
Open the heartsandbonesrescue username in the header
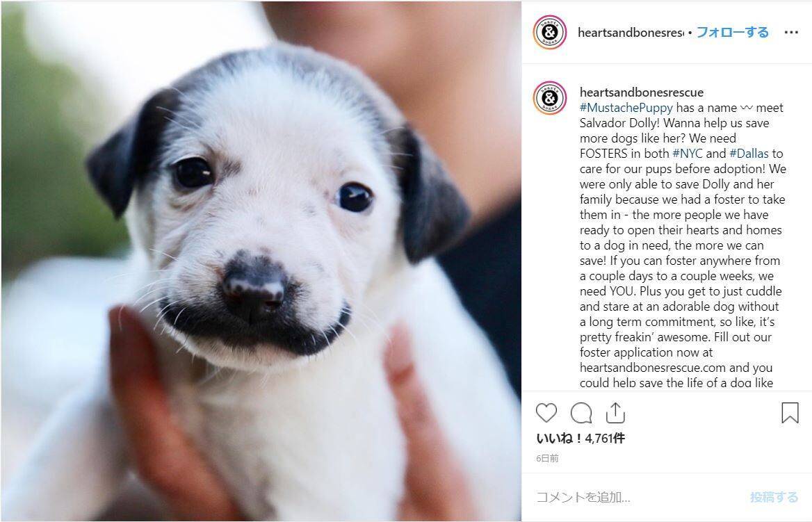pos(631,33)
